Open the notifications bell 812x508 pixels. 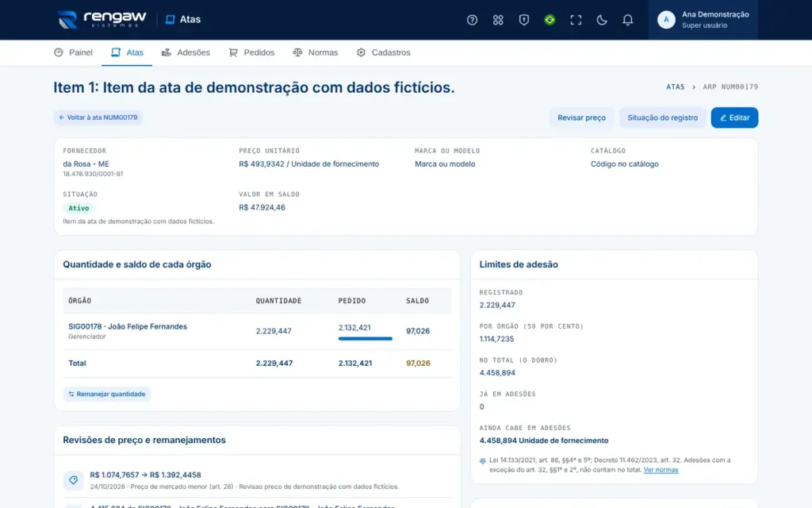pyautogui.click(x=627, y=20)
